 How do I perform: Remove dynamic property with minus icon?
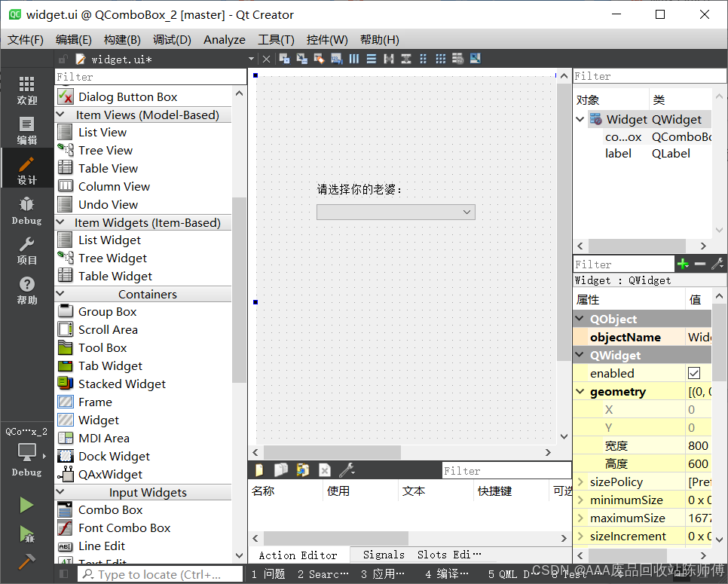coord(700,264)
